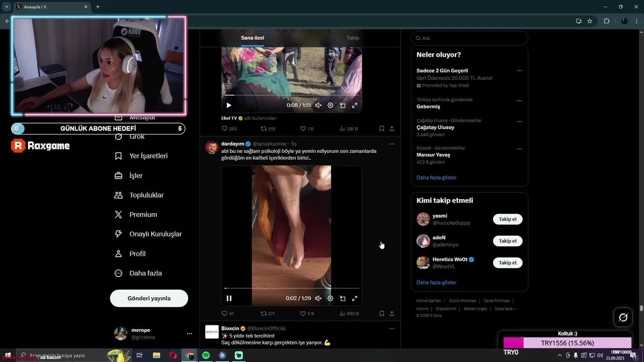
Task: Open picture-in-picture for Ekol TV video
Action: pyautogui.click(x=343, y=105)
